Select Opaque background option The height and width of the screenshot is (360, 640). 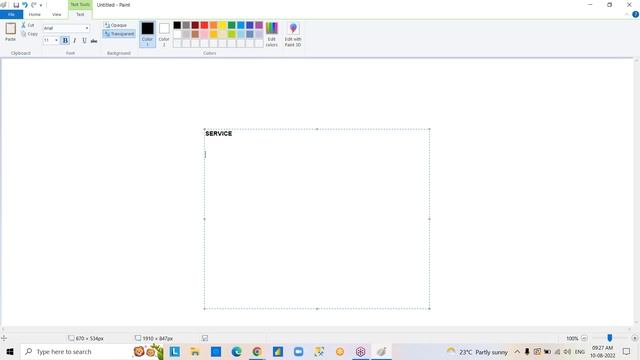coord(116,25)
